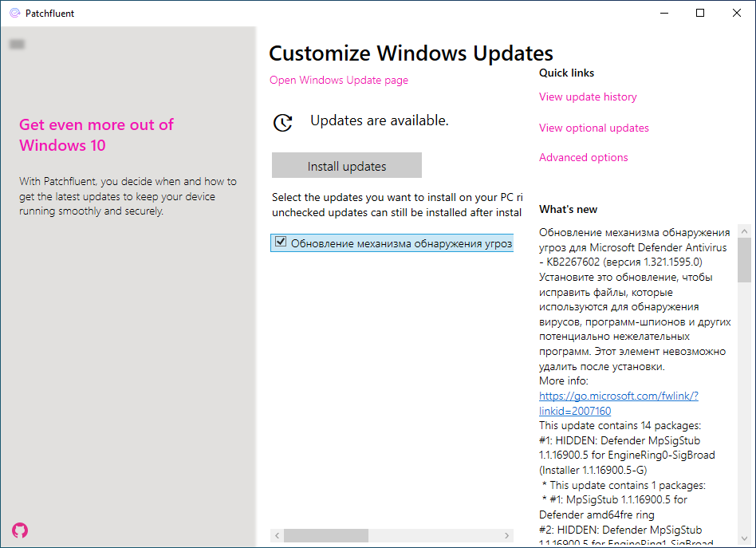Click the What's new scroll up arrow
The image size is (756, 548).
[744, 231]
